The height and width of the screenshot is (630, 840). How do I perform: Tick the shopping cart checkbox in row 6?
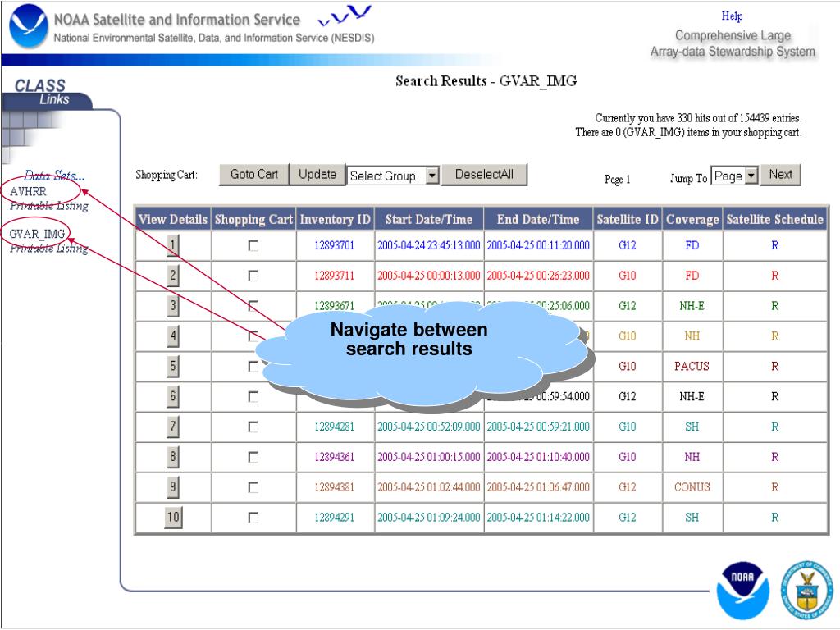point(253,396)
